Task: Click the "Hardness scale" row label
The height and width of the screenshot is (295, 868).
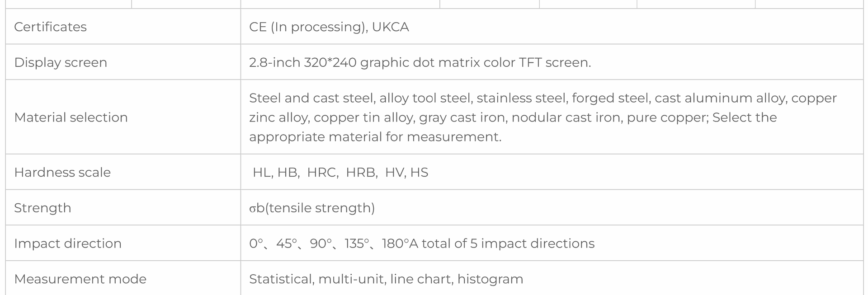Action: click(x=62, y=173)
